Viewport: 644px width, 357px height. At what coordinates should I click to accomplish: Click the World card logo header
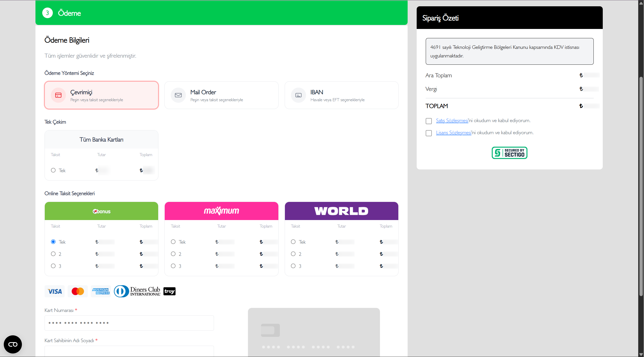[341, 211]
